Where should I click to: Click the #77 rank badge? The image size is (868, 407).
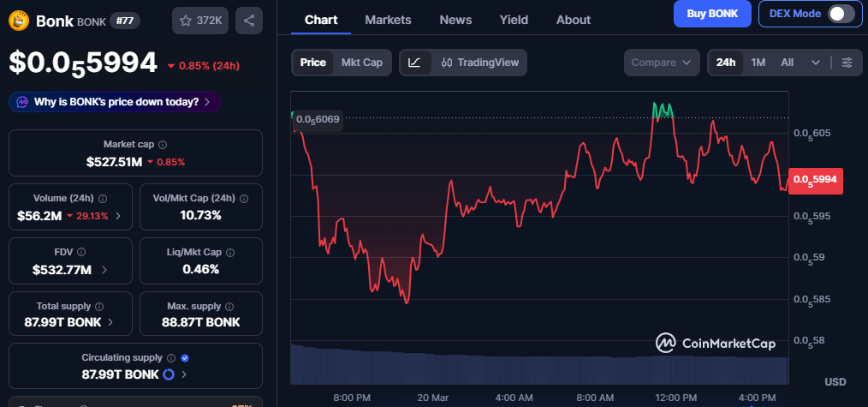(x=125, y=21)
